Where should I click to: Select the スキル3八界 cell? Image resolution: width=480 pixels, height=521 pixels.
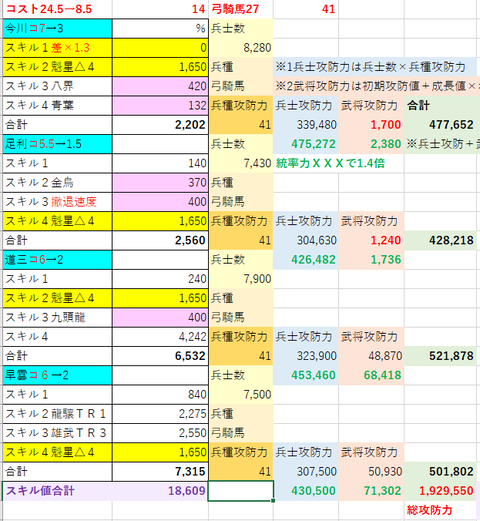coord(57,86)
